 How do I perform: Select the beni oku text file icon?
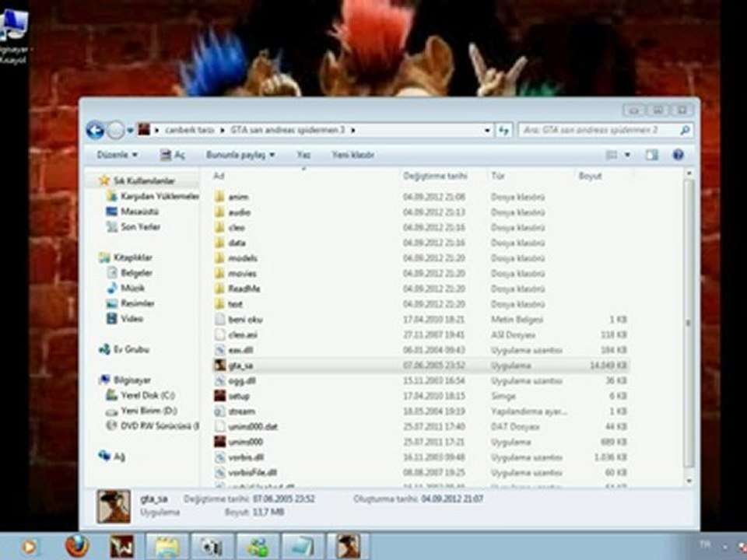click(x=219, y=319)
